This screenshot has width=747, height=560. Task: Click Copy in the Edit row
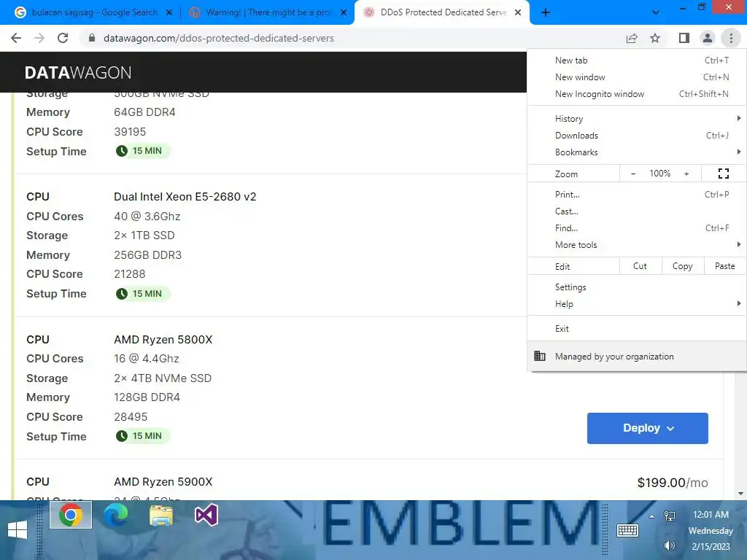(682, 266)
